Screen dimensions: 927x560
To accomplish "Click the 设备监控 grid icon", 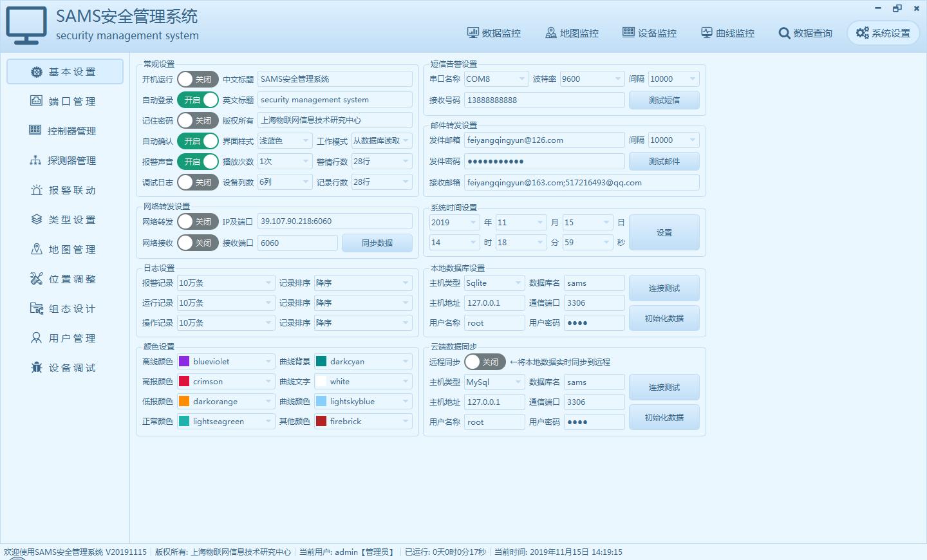I will (x=628, y=33).
